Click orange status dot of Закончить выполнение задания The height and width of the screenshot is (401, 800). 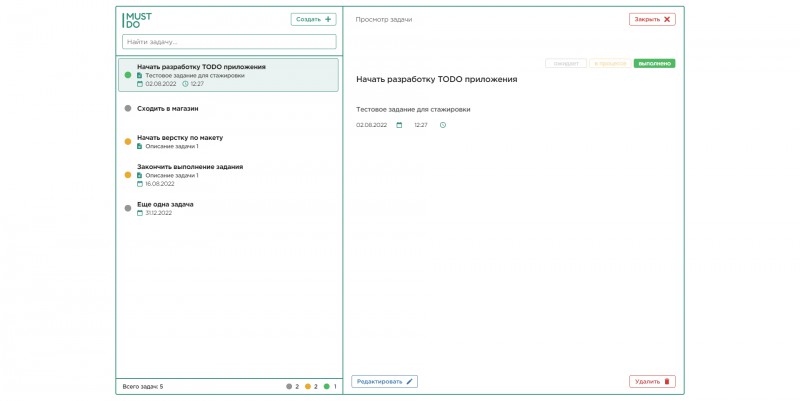(128, 174)
